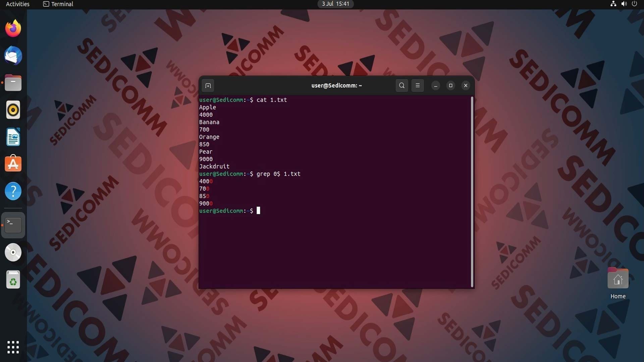644x362 pixels.
Task: Open the disc drive icon in dock
Action: point(13,252)
